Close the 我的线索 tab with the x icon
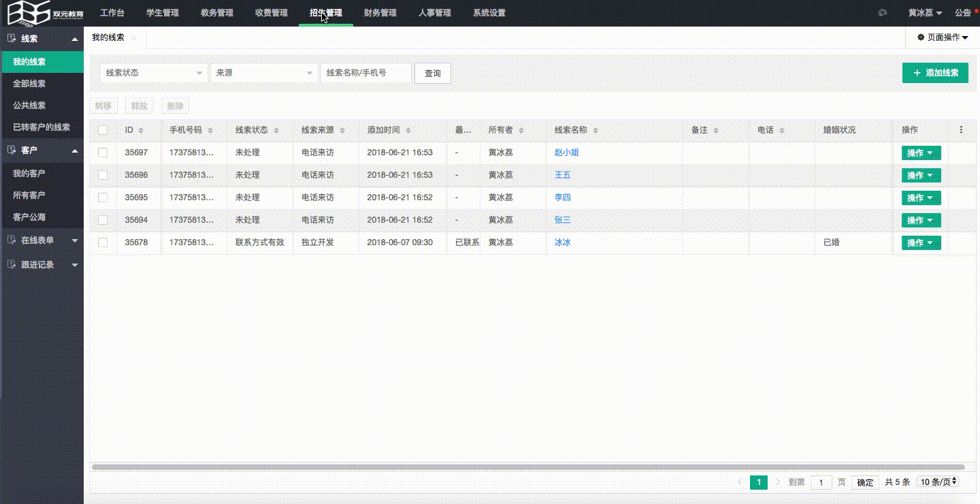Screen dimensions: 980x504 [133, 38]
